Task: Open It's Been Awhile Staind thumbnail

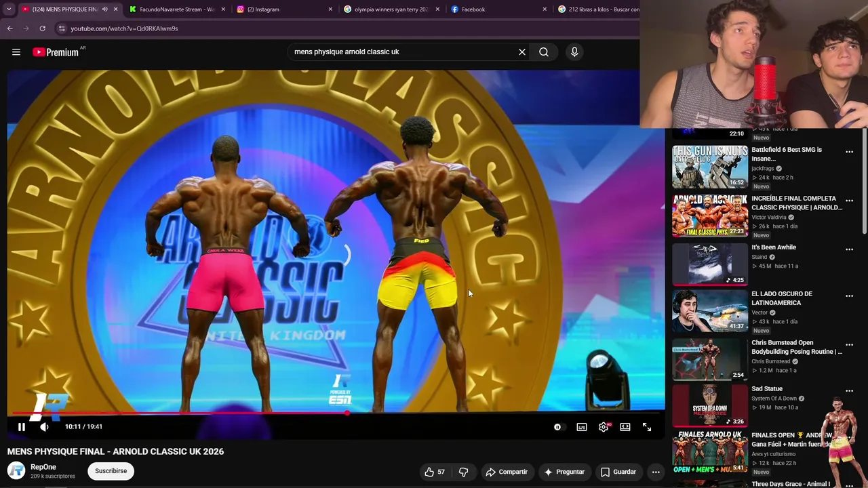Action: 710,264
